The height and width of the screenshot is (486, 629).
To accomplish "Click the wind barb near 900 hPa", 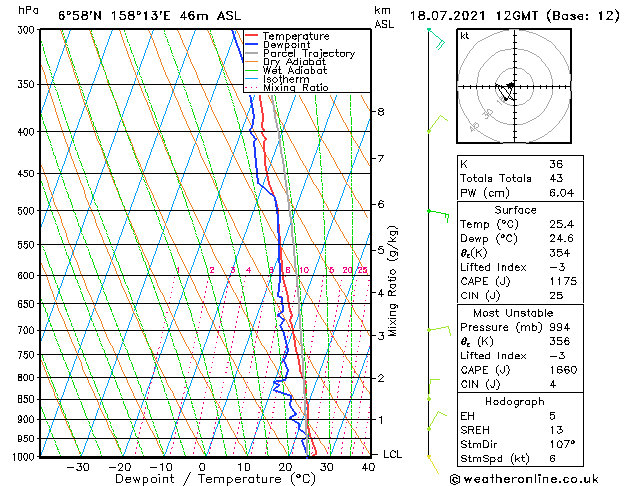I will (x=437, y=421).
